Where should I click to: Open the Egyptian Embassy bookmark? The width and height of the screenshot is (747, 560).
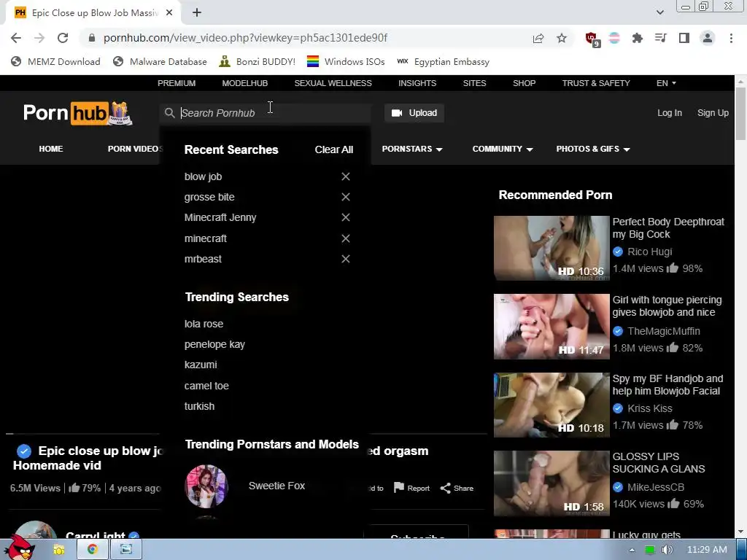coord(443,61)
